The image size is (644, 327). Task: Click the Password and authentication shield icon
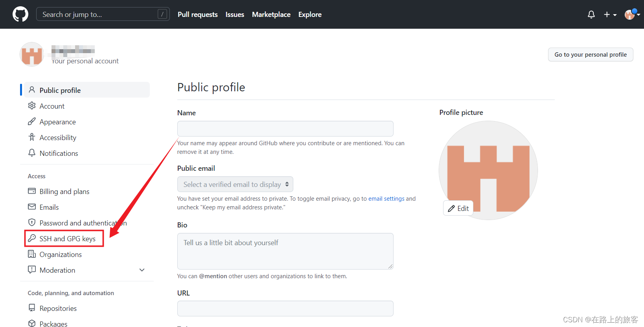tap(32, 222)
